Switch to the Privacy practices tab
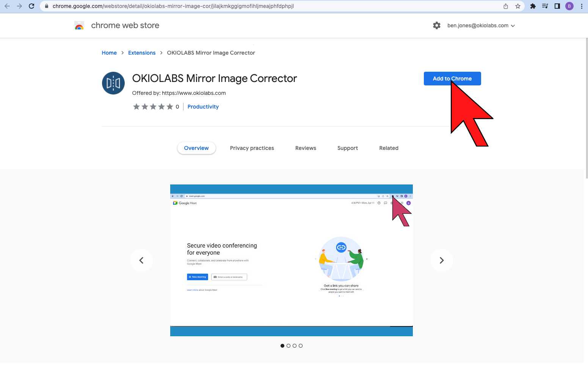The height and width of the screenshot is (367, 588). [x=252, y=148]
